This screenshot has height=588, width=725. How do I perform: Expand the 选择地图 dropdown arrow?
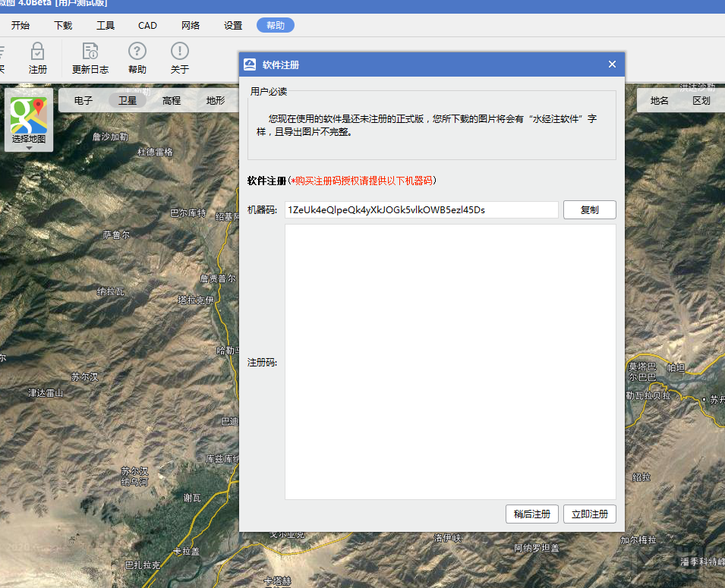pos(29,149)
